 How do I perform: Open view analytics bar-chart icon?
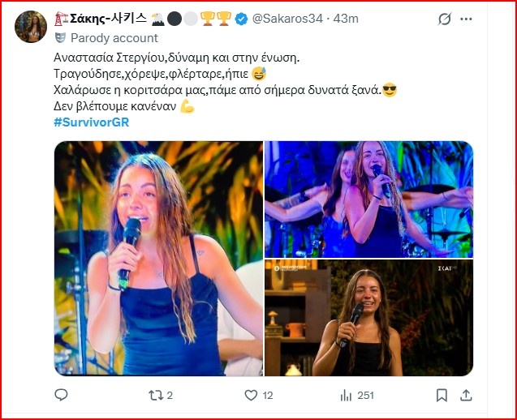pos(347,396)
